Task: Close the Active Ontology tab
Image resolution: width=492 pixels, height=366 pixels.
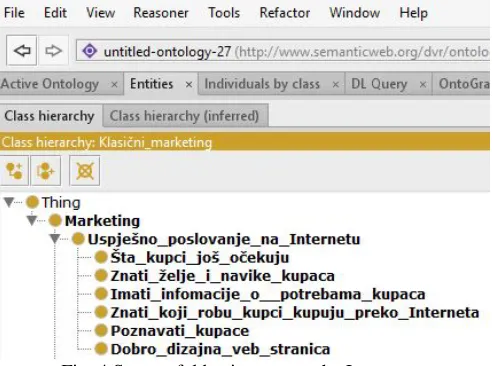Action: [x=114, y=85]
